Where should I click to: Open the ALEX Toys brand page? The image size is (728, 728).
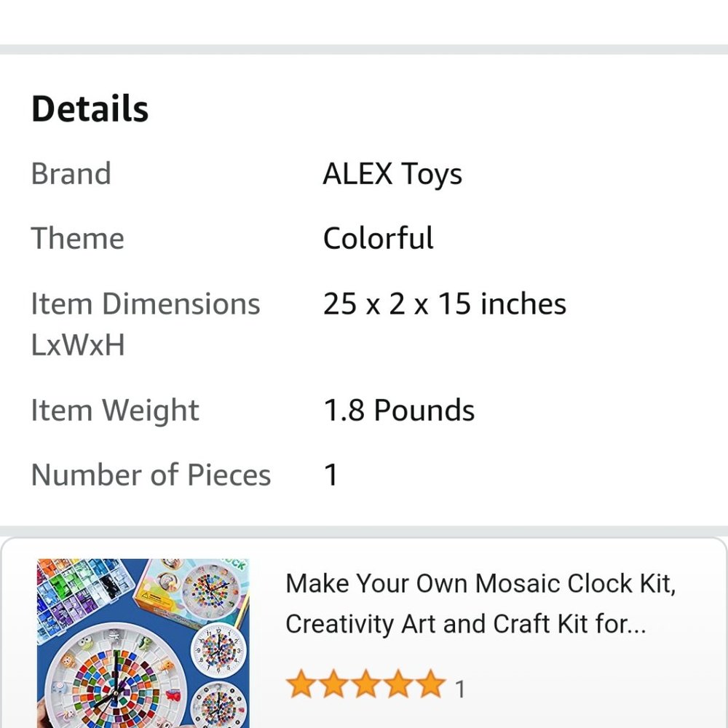[392, 173]
